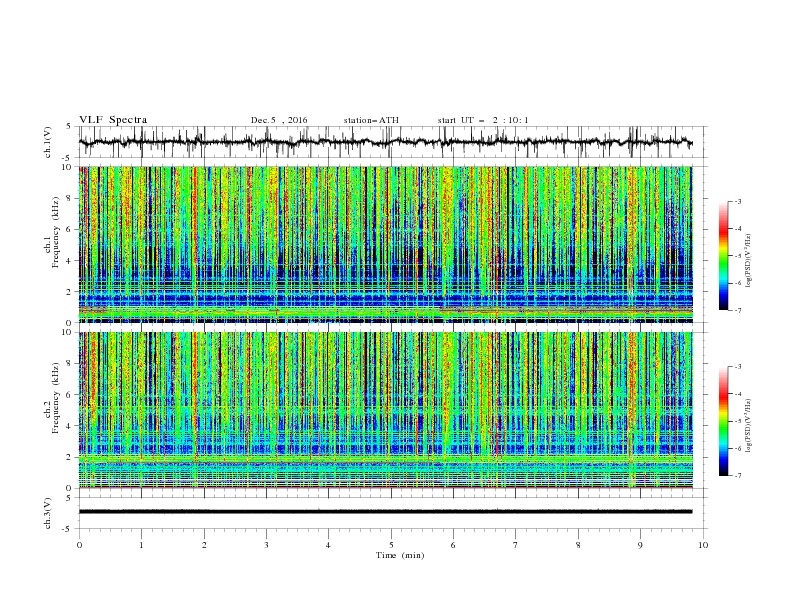Click the upper color scale bar for ch.1
The height and width of the screenshot is (612, 792).
coord(724,256)
